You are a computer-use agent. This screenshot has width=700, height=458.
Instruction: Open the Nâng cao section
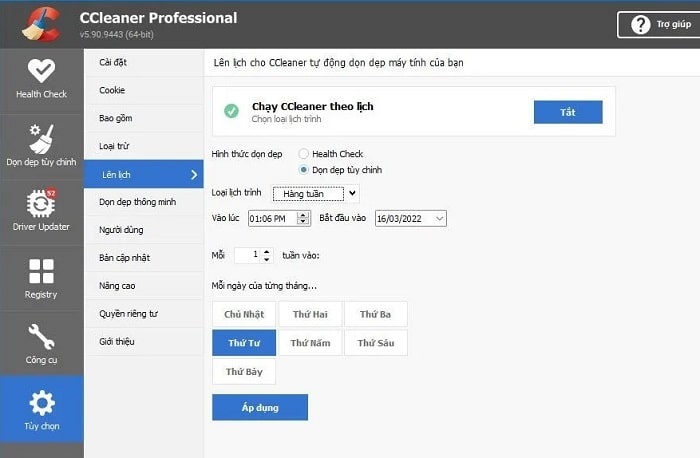tap(144, 286)
